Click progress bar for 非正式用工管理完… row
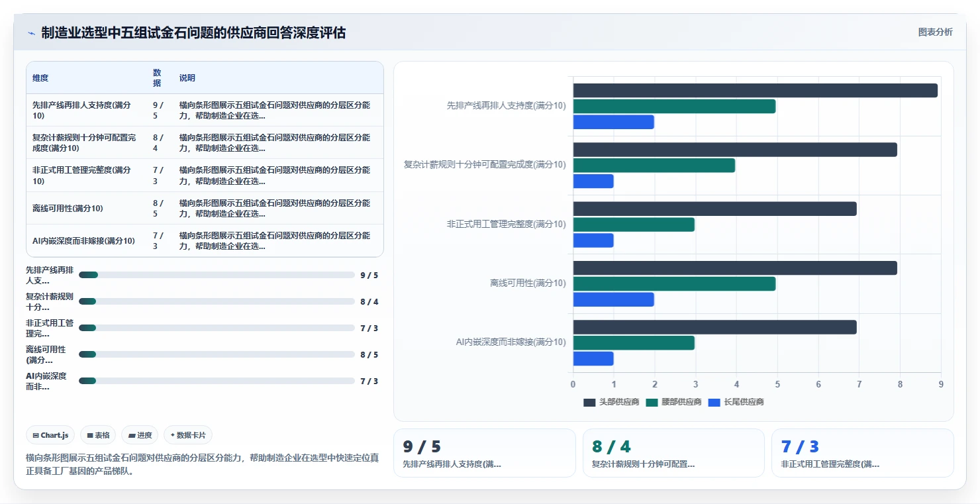 (217, 328)
